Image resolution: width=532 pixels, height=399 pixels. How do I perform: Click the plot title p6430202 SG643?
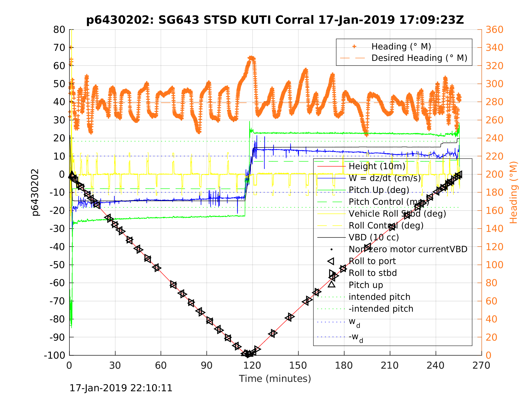[275, 20]
